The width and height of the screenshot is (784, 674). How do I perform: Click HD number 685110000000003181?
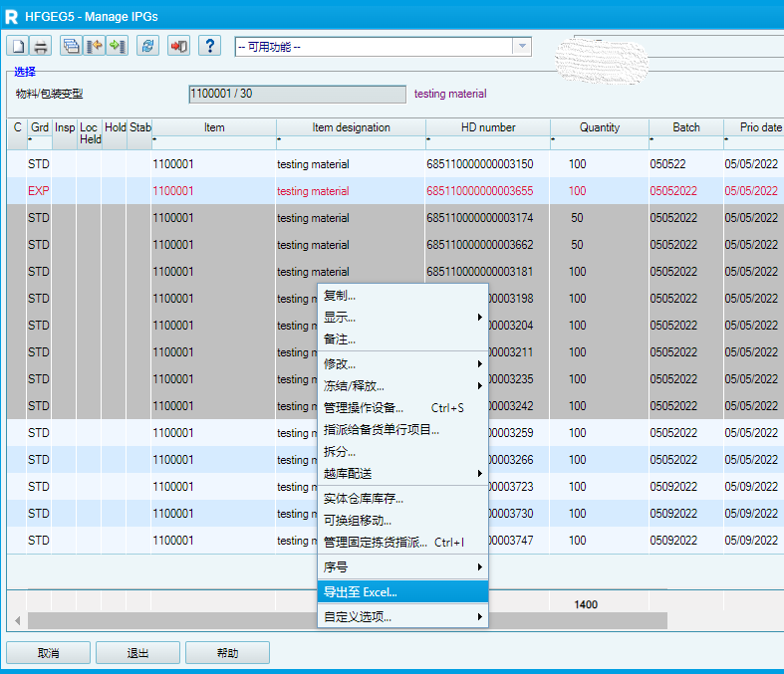pos(480,272)
